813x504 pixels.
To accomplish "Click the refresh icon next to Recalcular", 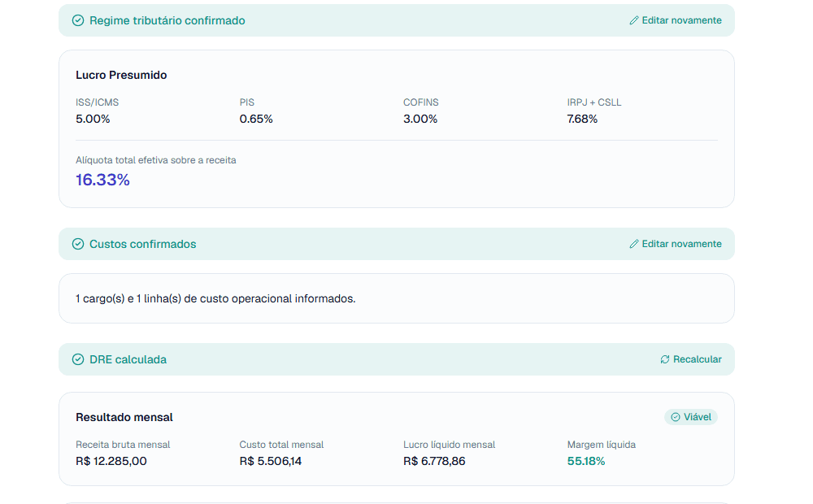I will [665, 359].
